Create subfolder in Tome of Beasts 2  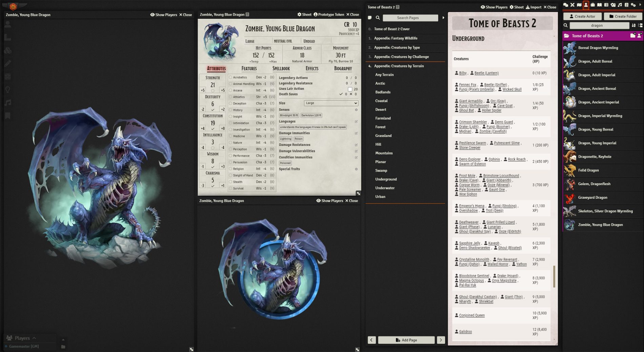pyautogui.click(x=633, y=36)
